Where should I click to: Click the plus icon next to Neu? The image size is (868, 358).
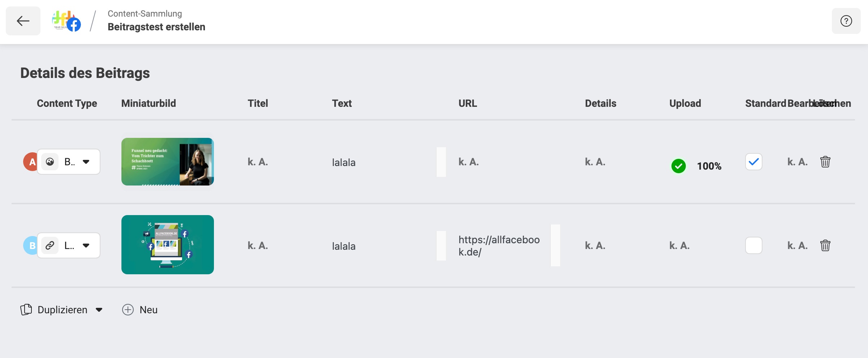pyautogui.click(x=128, y=310)
